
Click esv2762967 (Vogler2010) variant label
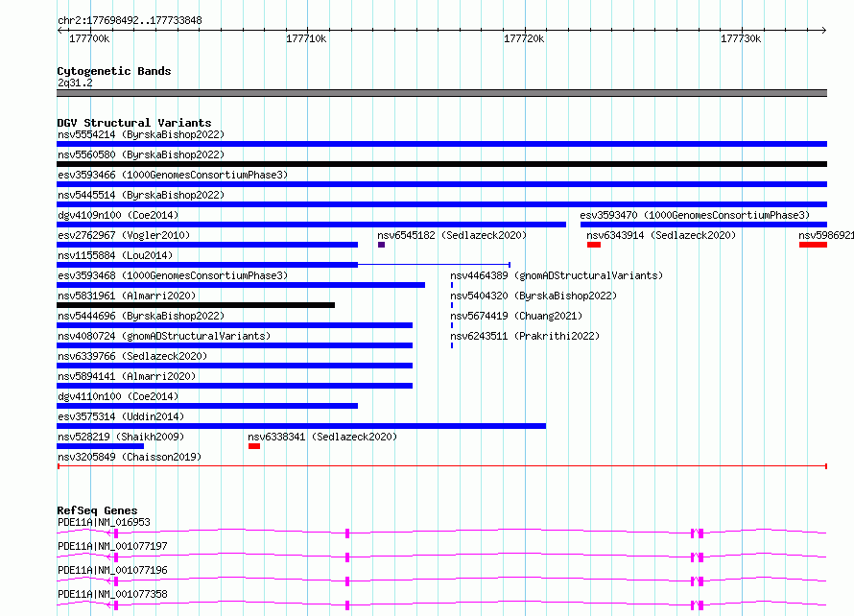pyautogui.click(x=124, y=235)
